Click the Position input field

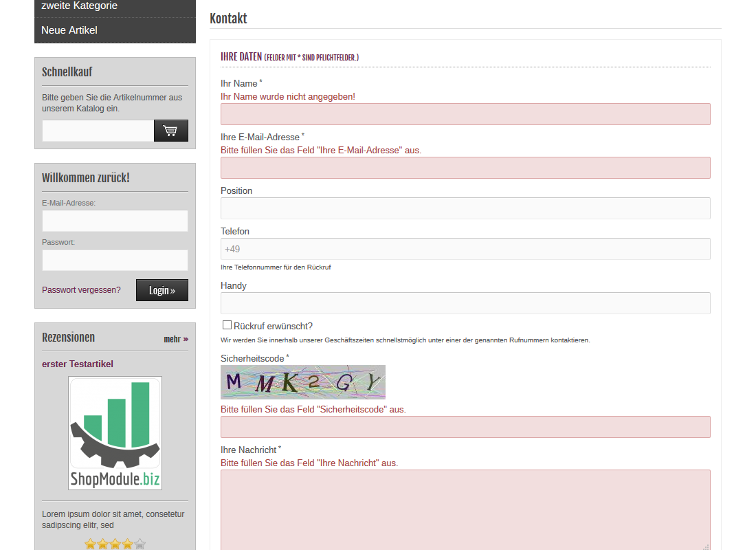point(465,208)
